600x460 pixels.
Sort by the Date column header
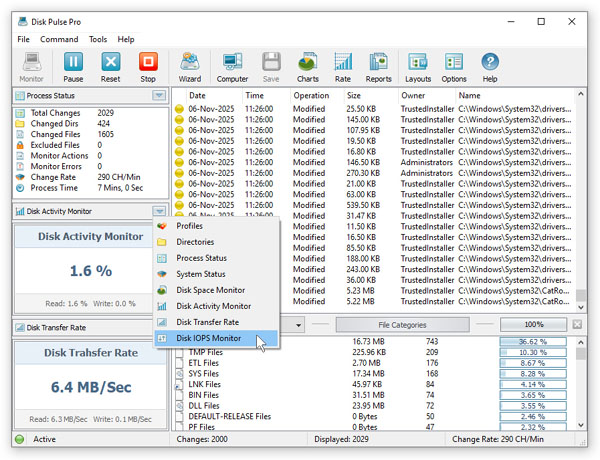[213, 96]
